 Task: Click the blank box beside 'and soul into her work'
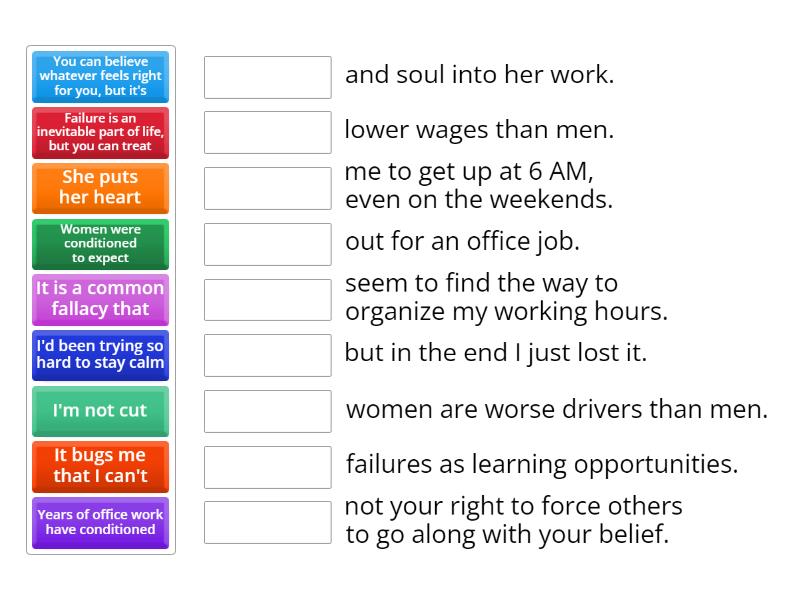click(267, 75)
